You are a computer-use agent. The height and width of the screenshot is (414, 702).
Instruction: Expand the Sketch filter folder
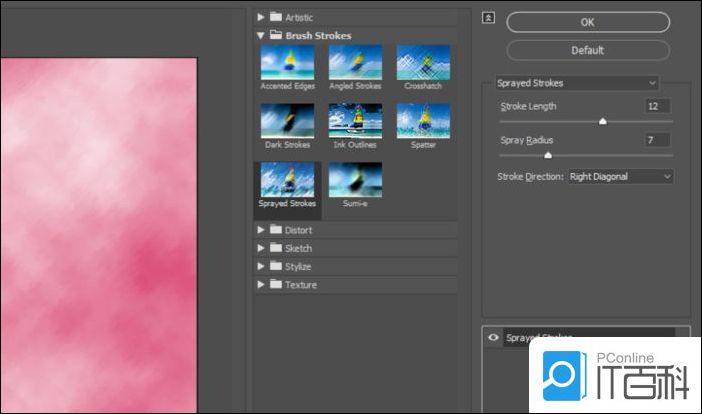262,248
